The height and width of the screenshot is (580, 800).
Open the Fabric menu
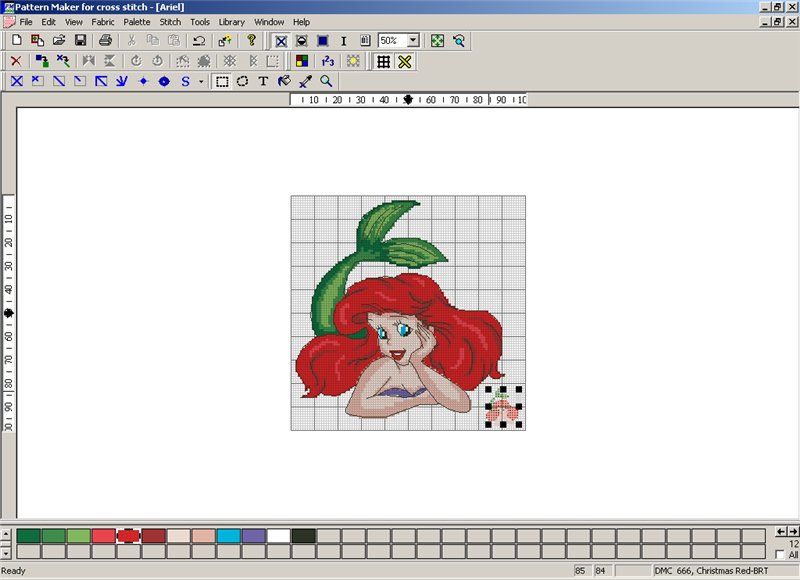point(103,22)
